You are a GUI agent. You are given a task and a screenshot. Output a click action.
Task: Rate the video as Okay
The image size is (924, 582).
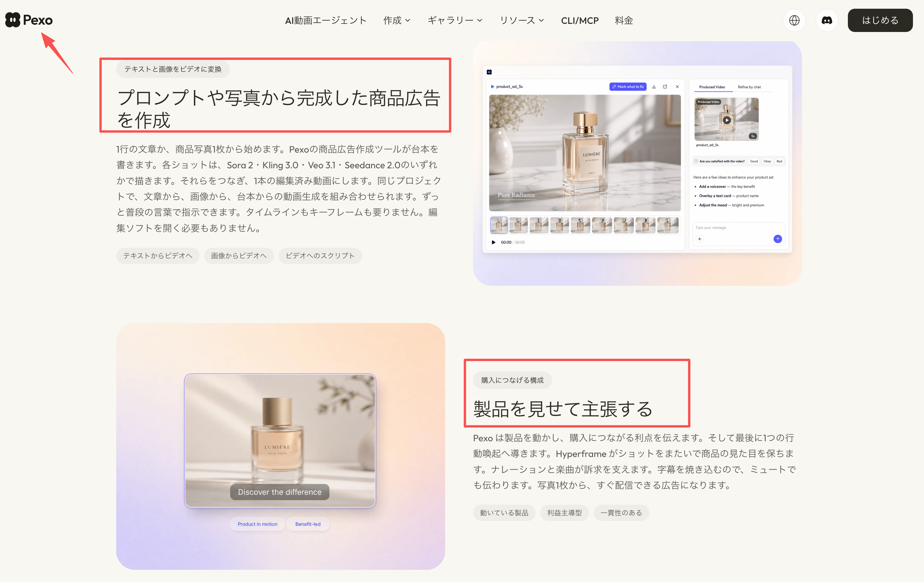pos(767,161)
